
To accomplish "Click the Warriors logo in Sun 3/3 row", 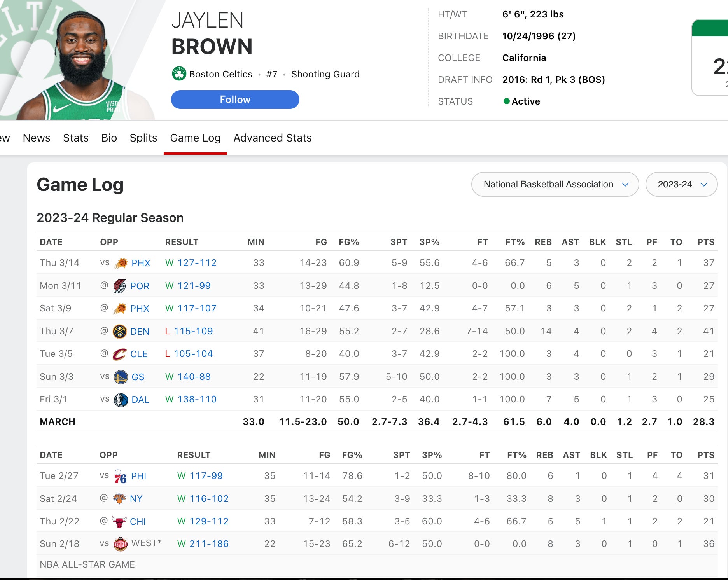I will pyautogui.click(x=121, y=377).
